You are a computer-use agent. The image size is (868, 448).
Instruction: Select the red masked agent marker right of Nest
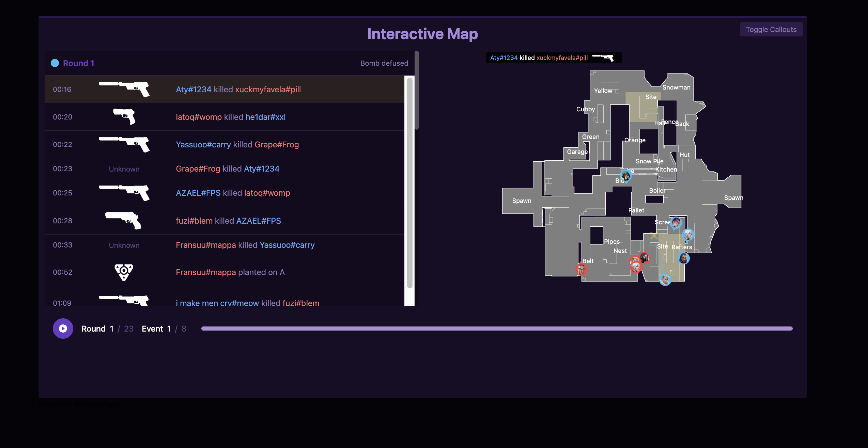coord(644,258)
